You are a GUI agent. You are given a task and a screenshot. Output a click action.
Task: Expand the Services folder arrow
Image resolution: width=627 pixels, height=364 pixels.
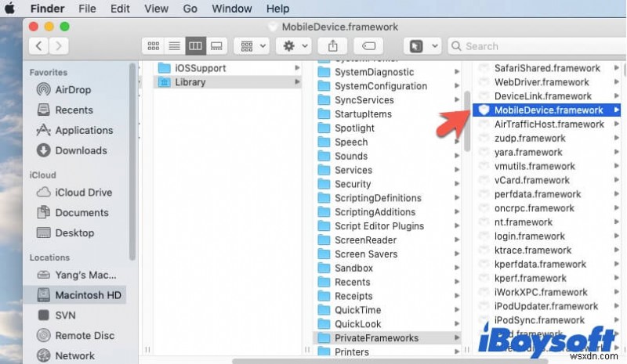[457, 170]
